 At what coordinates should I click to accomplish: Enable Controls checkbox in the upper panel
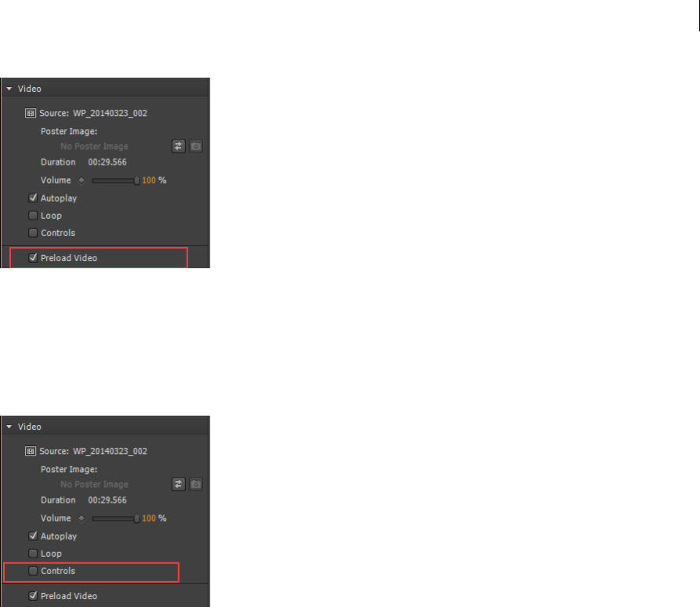click(33, 233)
